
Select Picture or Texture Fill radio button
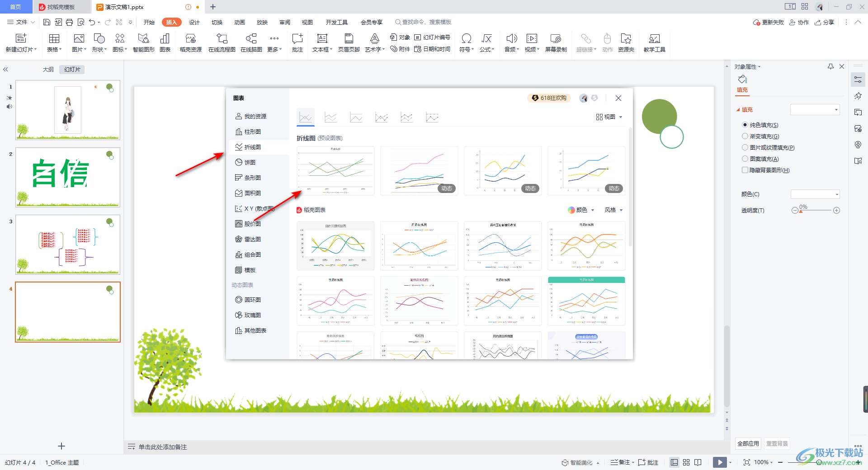tap(745, 147)
